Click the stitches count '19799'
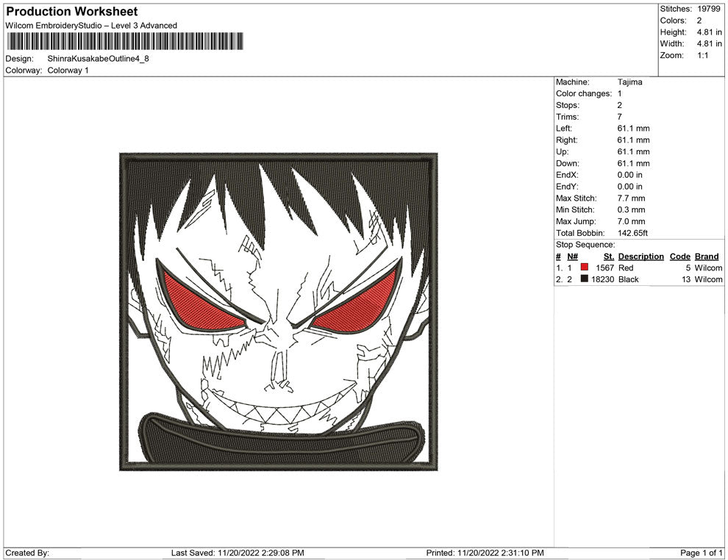 pyautogui.click(x=708, y=9)
